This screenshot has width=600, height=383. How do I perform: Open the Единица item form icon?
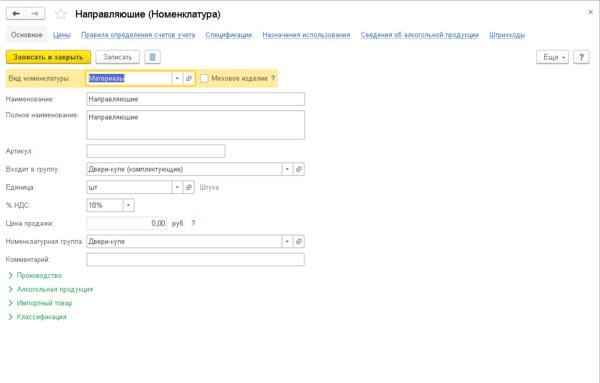pyautogui.click(x=189, y=187)
